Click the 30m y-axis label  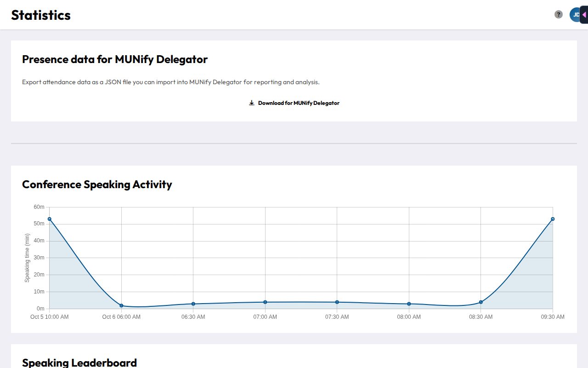tap(39, 258)
